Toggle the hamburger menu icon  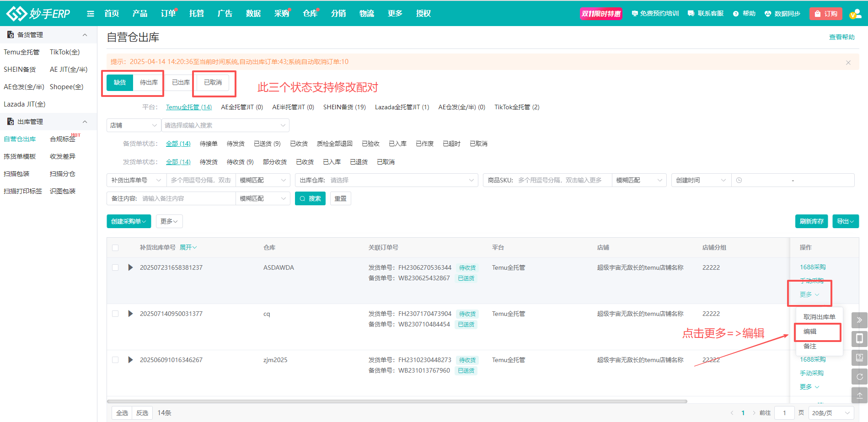pos(91,14)
